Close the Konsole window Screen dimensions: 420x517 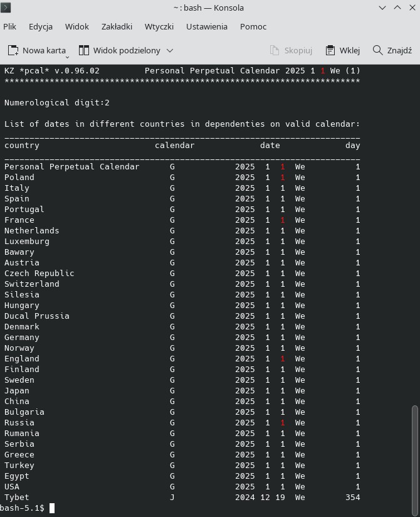pyautogui.click(x=411, y=8)
